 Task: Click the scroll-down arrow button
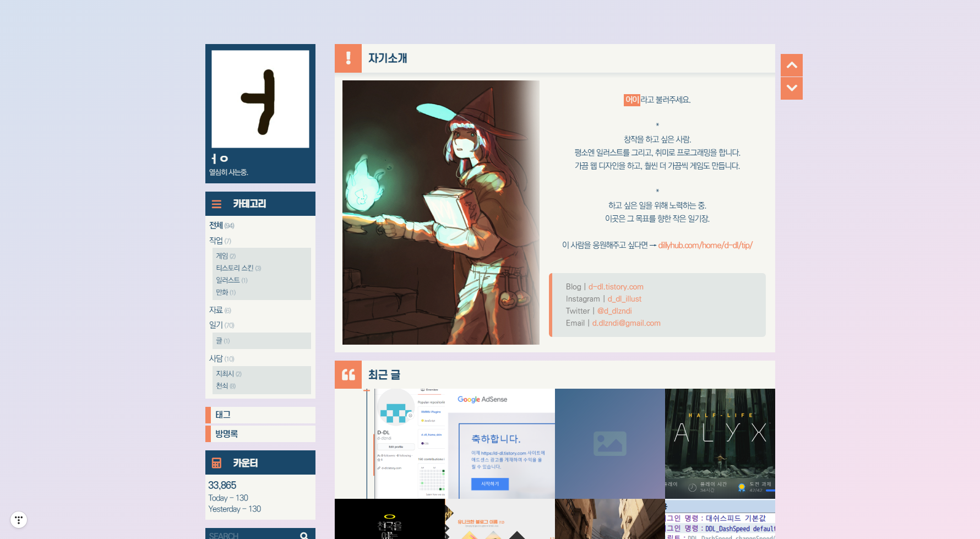click(792, 88)
